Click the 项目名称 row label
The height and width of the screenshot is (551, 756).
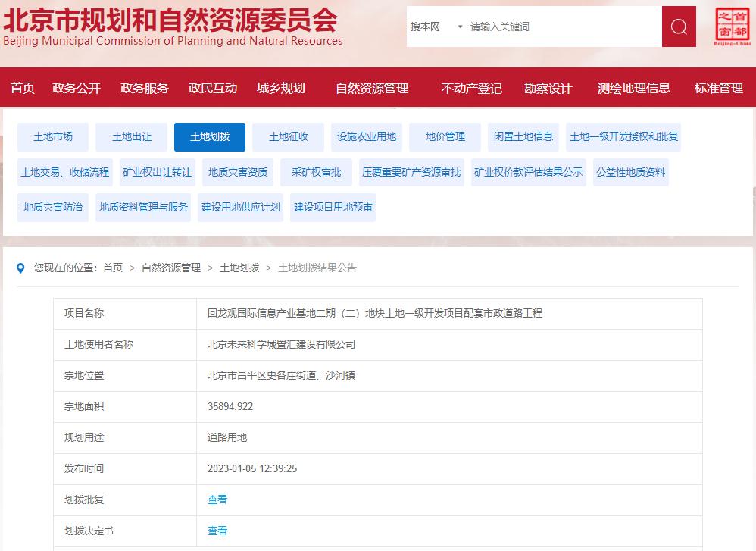[x=84, y=314]
